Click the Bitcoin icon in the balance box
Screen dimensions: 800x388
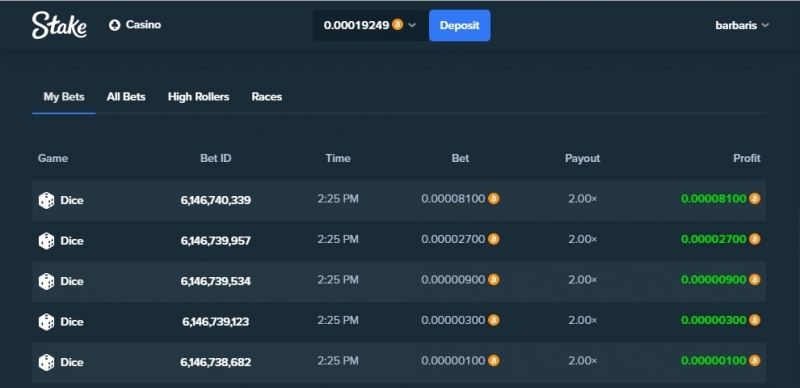pyautogui.click(x=397, y=25)
